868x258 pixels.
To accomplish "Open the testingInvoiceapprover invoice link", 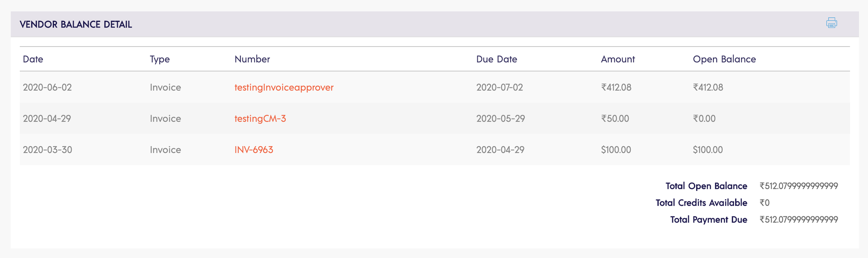I will tap(284, 87).
